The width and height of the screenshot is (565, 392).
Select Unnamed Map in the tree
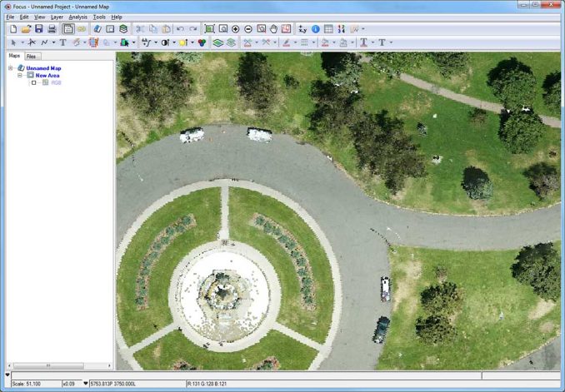[43, 68]
